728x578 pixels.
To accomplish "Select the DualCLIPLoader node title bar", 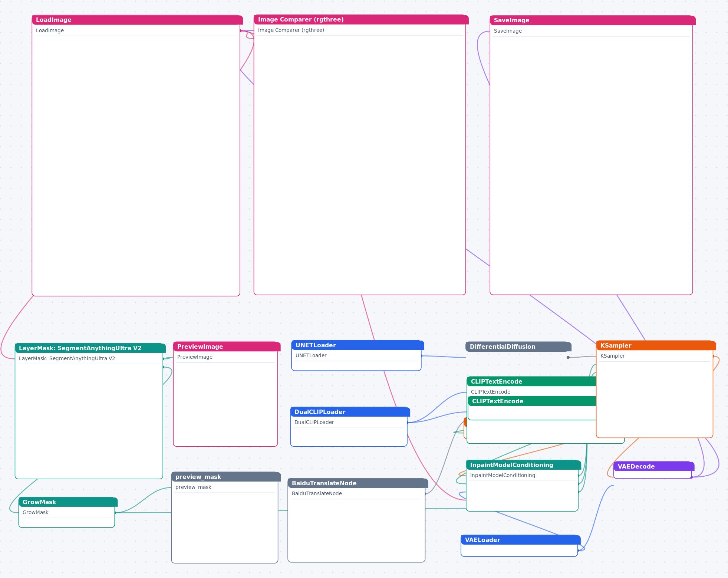I will 350,412.
